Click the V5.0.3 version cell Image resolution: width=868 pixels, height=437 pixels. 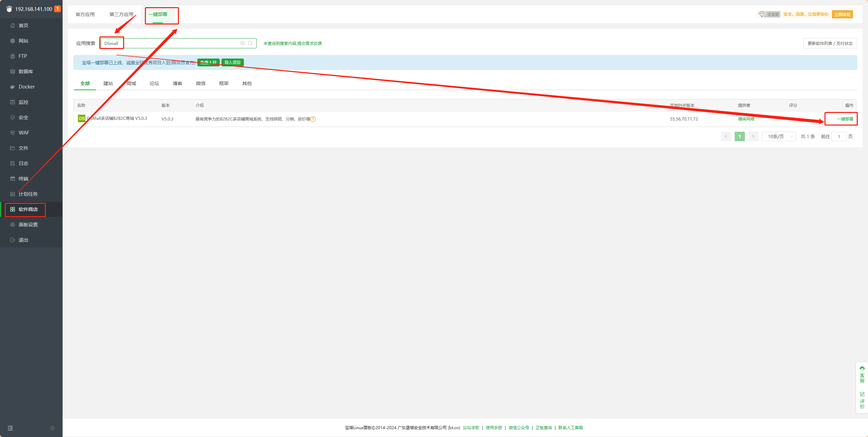coord(167,119)
